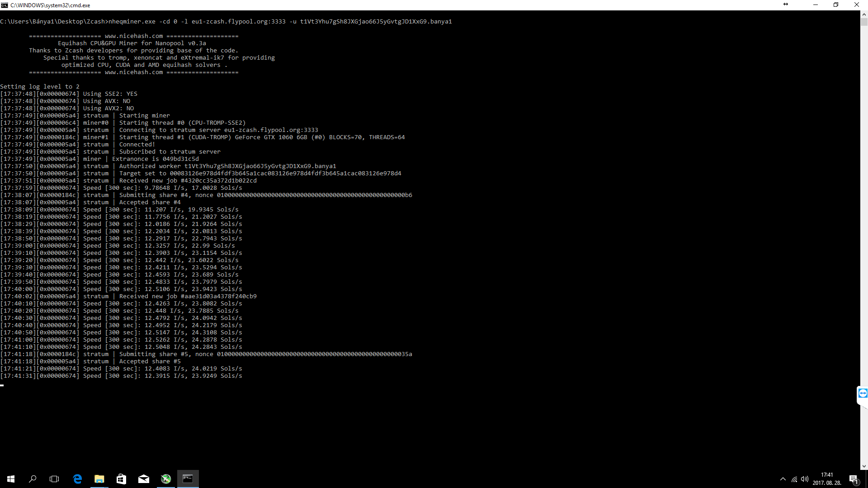Open the TeamViewer side panel tab

(863, 393)
